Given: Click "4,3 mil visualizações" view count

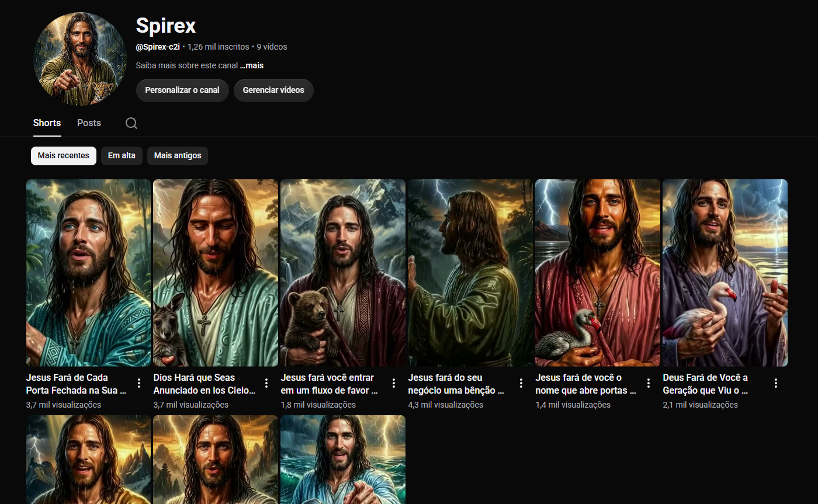Looking at the screenshot, I should (446, 405).
